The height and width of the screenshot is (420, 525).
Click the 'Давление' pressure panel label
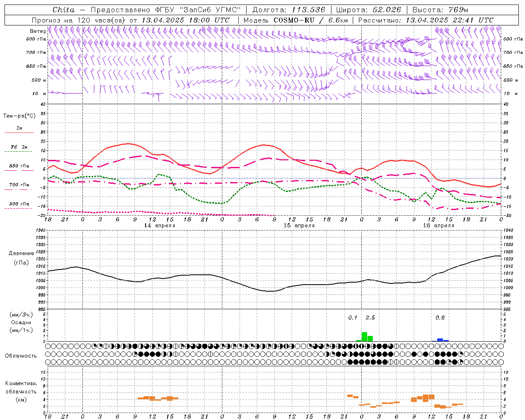tap(21, 253)
